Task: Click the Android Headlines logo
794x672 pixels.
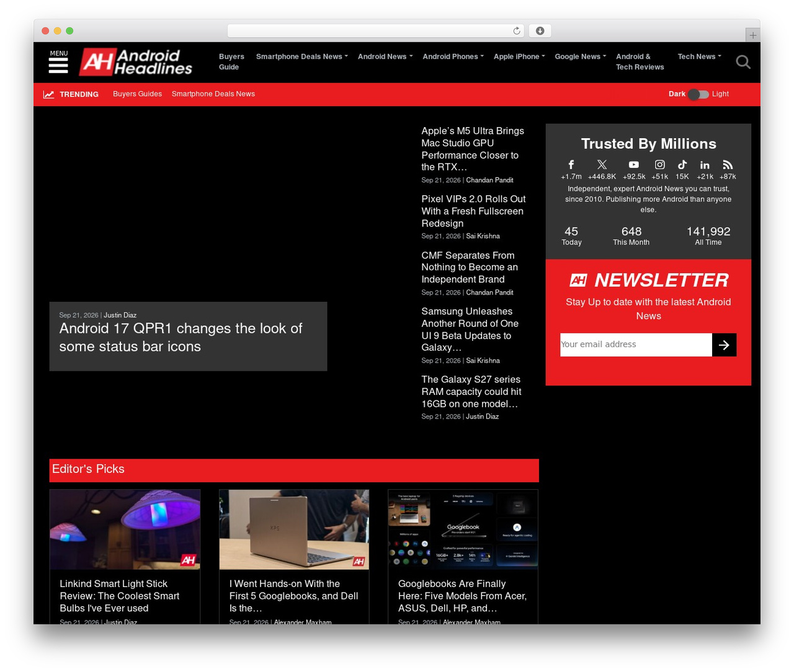Action: (136, 62)
